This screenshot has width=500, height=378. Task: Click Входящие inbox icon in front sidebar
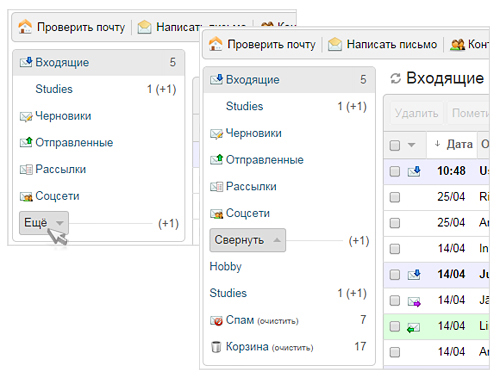[x=216, y=79]
